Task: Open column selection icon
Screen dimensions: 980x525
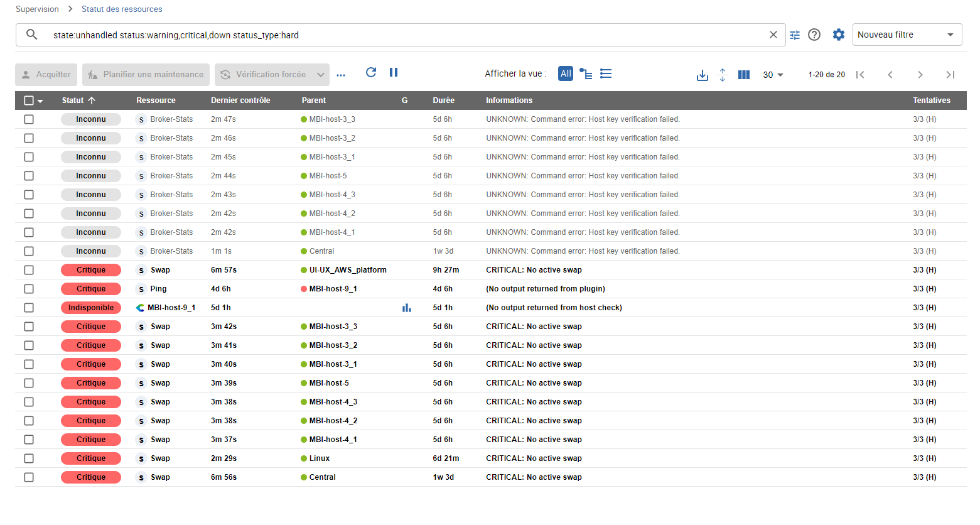Action: 744,75
